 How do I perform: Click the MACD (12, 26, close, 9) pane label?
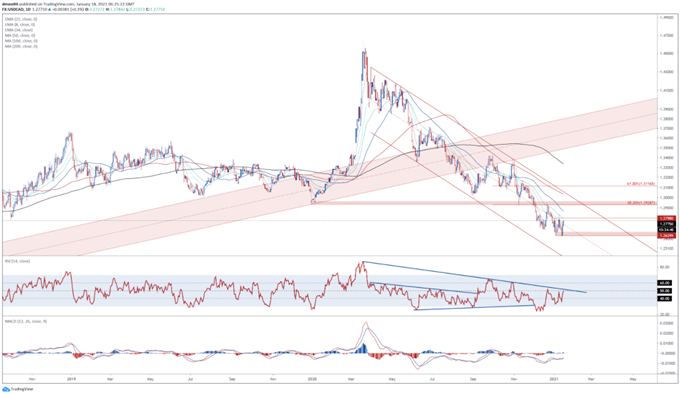[x=26, y=321]
